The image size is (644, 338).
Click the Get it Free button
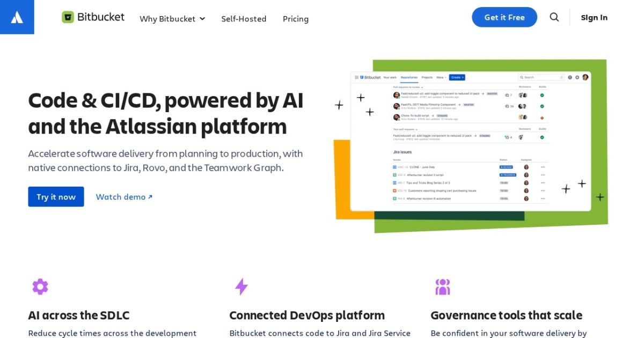pyautogui.click(x=504, y=17)
